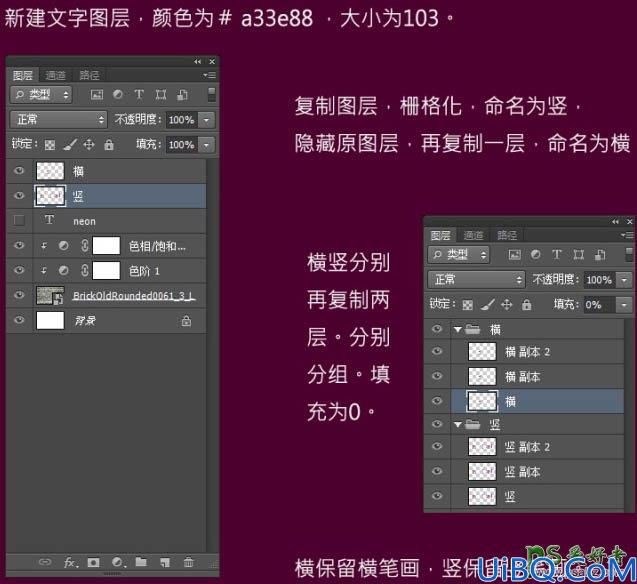Switch to 通道 tab in left panel
Image resolution: width=637 pixels, height=584 pixels.
pos(56,75)
